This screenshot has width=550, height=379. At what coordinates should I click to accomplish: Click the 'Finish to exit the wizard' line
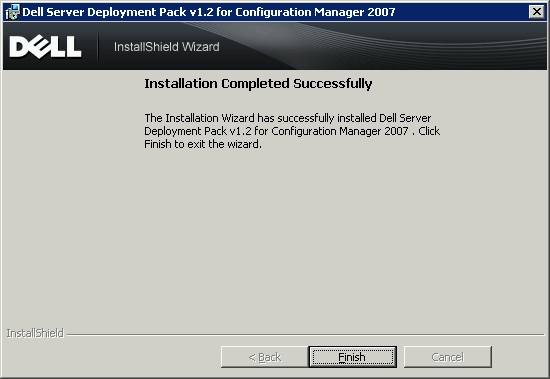pos(203,144)
